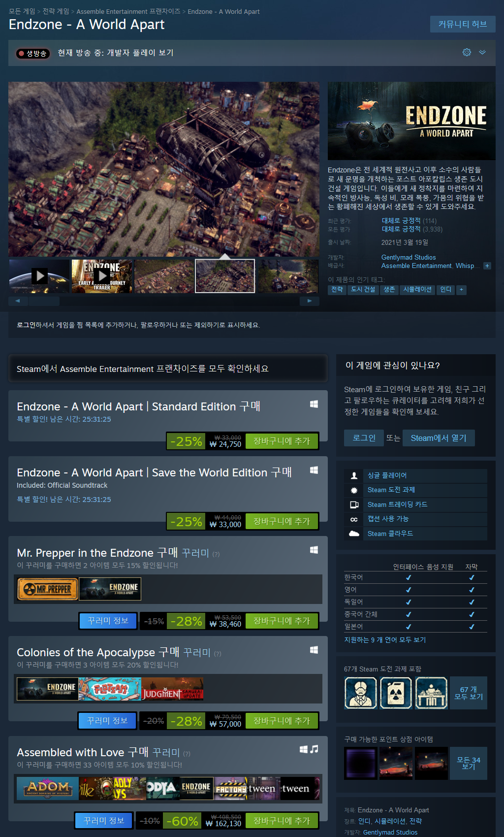Open 꾸러미 정보 for Mr. Prepper bundle
This screenshot has width=504, height=837.
click(108, 621)
